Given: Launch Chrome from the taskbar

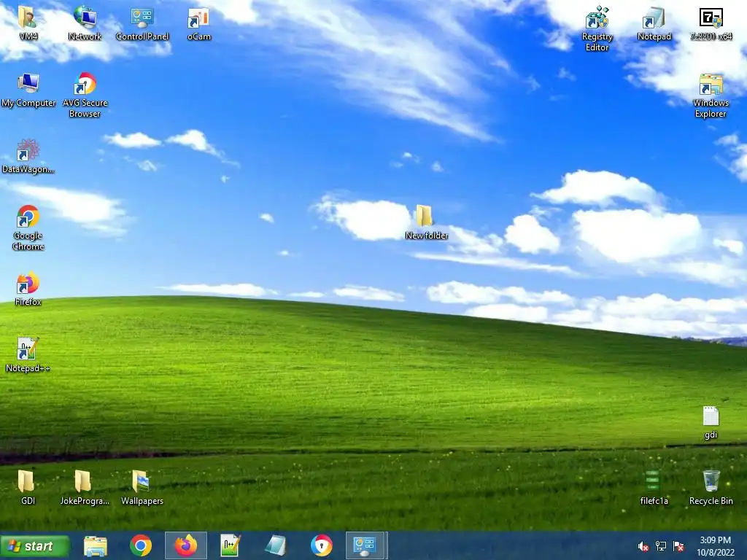Looking at the screenshot, I should tap(141, 545).
